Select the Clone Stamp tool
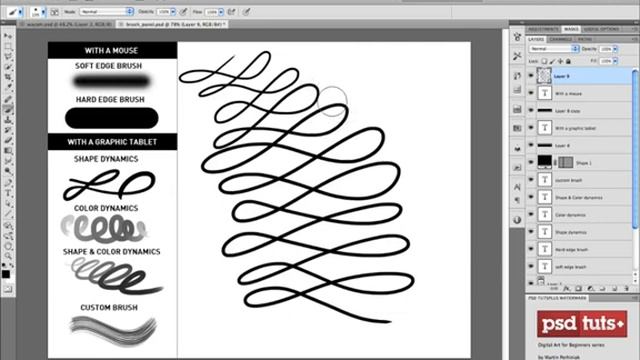Screen dimensions: 640x360 (8, 120)
